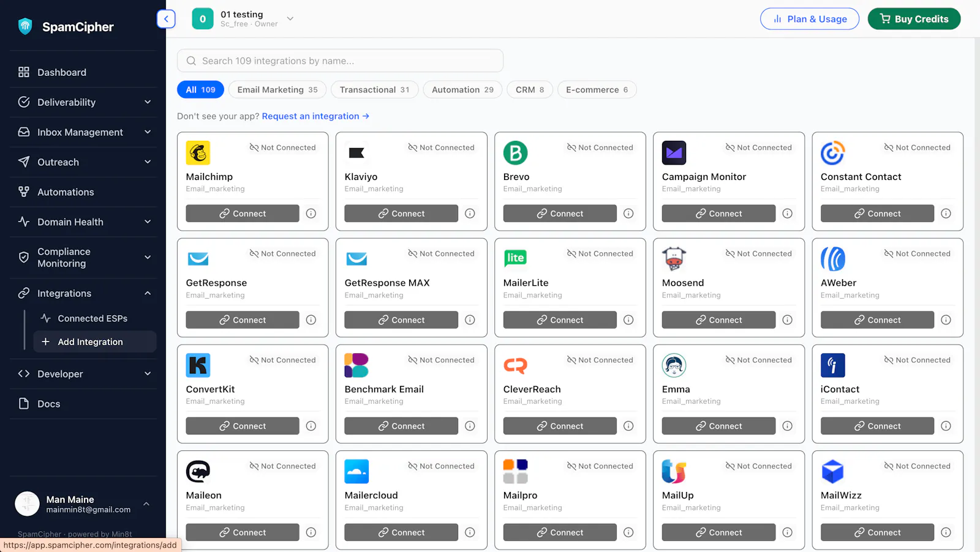Expand the Compliance Monitoring menu
The height and width of the screenshot is (552, 980).
tap(83, 258)
